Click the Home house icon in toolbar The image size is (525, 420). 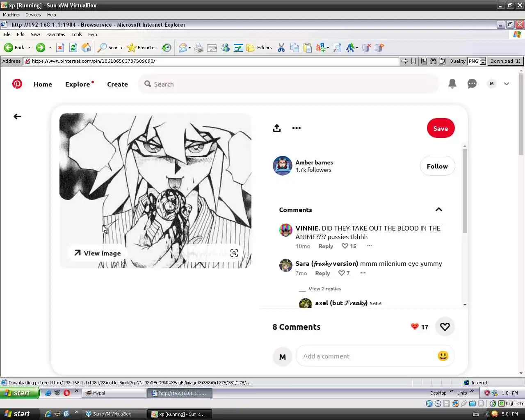86,48
